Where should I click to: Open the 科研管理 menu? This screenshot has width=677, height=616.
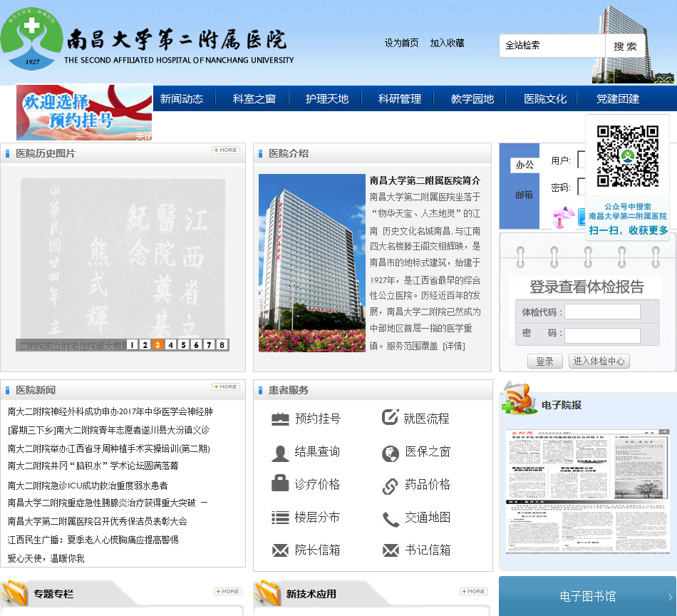399,99
